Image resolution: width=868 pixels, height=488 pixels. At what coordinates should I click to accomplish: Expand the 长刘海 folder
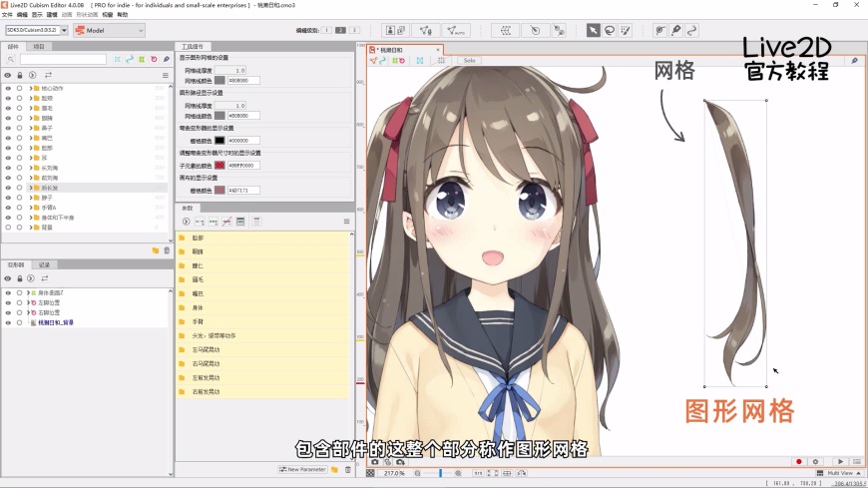pos(31,168)
